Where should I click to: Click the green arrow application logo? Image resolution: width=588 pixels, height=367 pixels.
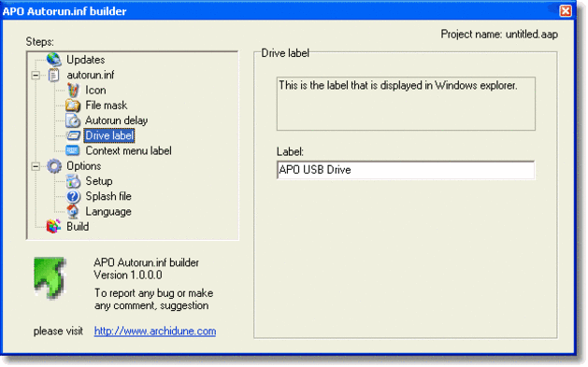pos(50,278)
